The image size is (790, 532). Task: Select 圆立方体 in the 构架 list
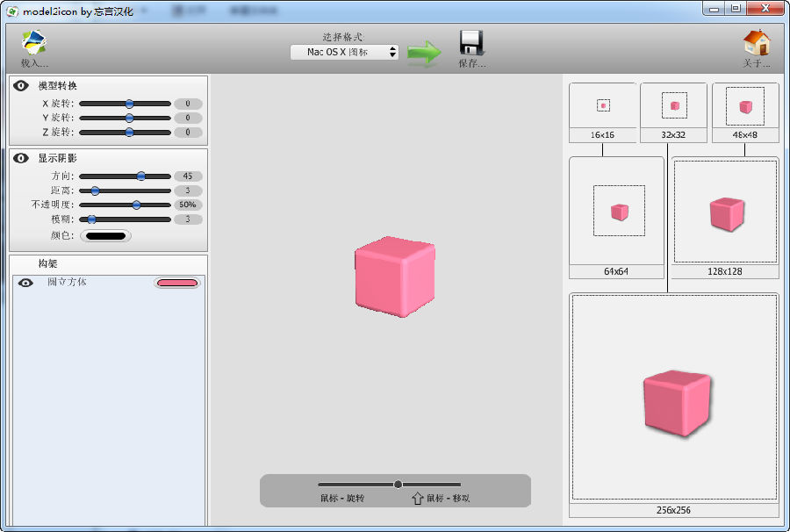[x=70, y=283]
